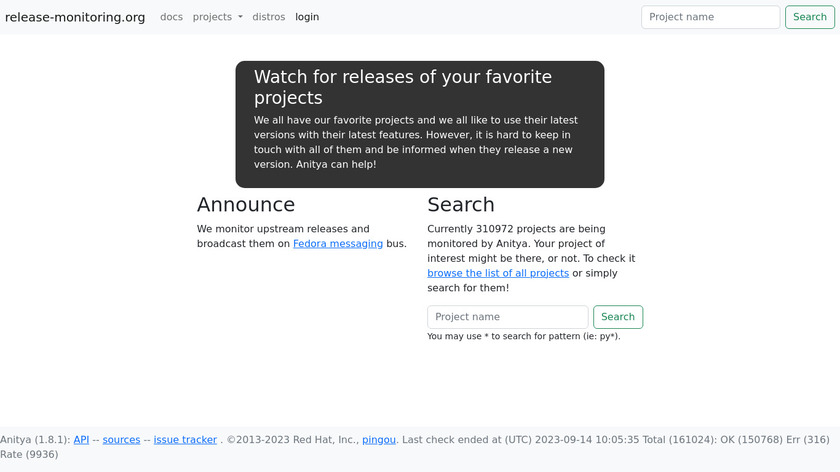Open the docs navigation link
Image resolution: width=840 pixels, height=472 pixels.
(x=171, y=17)
